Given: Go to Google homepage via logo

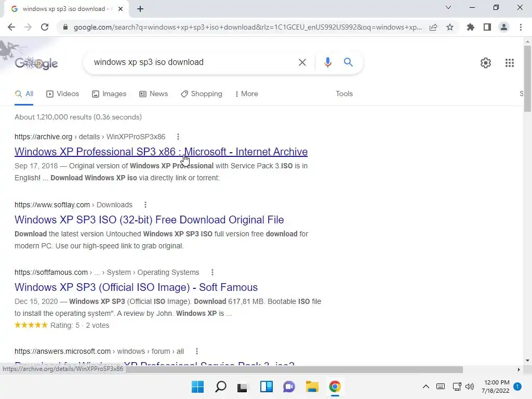Looking at the screenshot, I should pyautogui.click(x=36, y=63).
